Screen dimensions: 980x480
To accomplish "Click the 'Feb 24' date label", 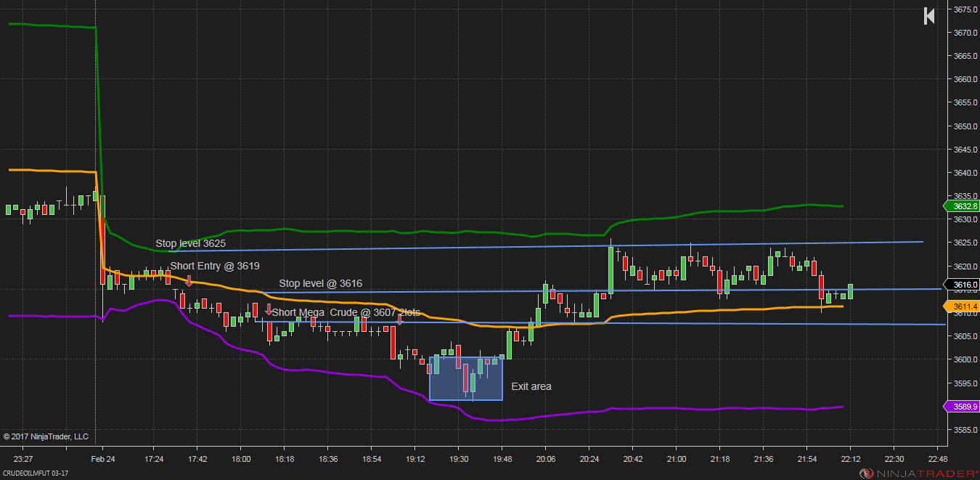I will (x=103, y=459).
